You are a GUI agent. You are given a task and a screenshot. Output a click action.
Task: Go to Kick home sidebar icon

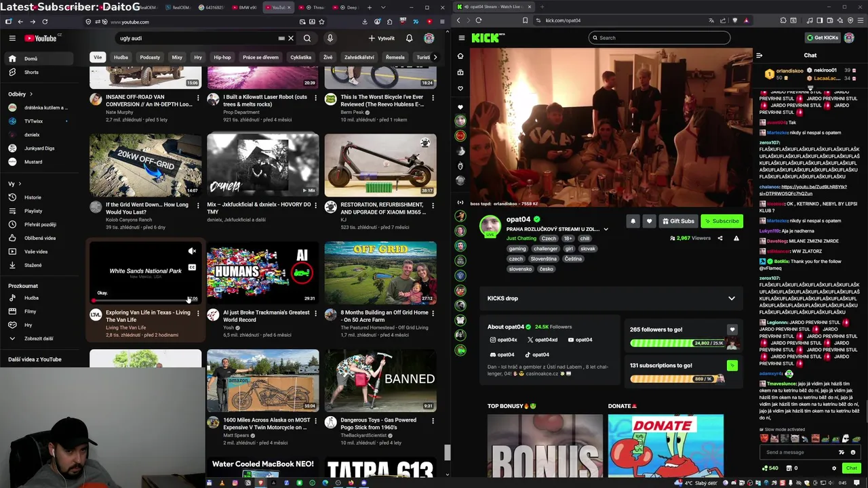click(460, 56)
